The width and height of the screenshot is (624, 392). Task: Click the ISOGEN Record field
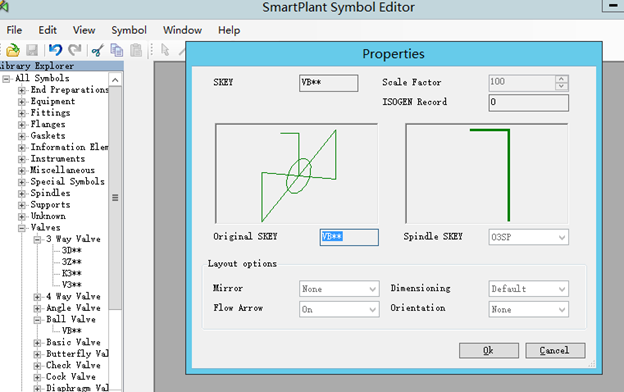coord(528,102)
